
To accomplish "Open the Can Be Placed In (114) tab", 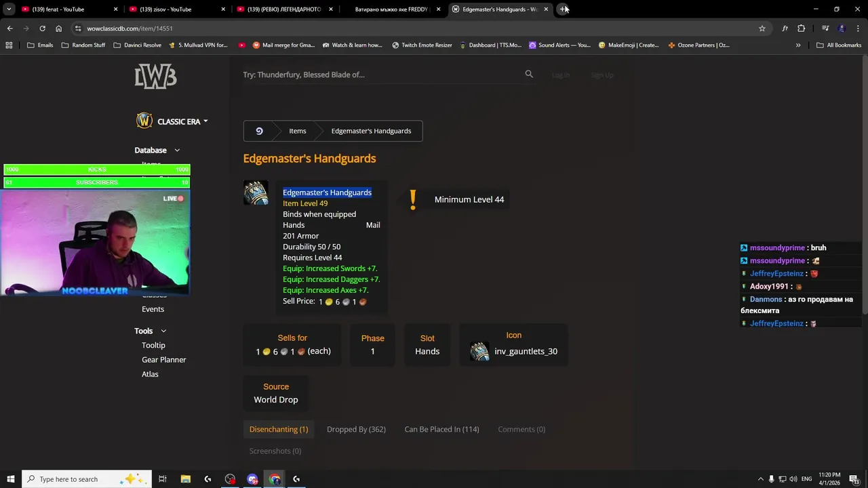I will coord(441,429).
